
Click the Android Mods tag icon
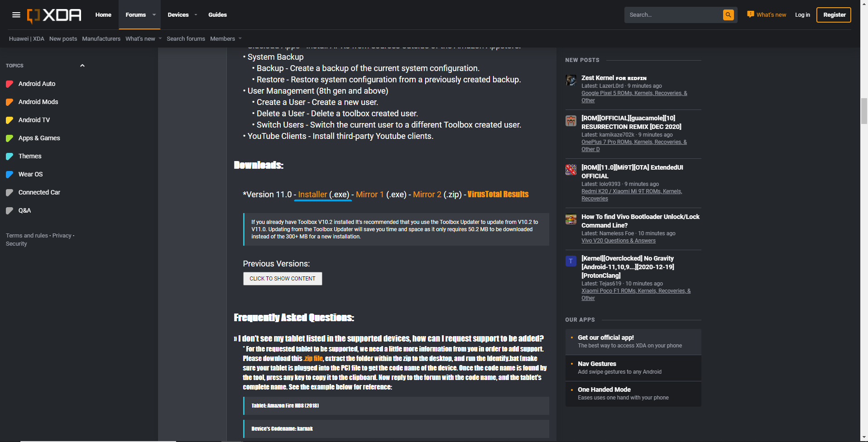(10, 102)
